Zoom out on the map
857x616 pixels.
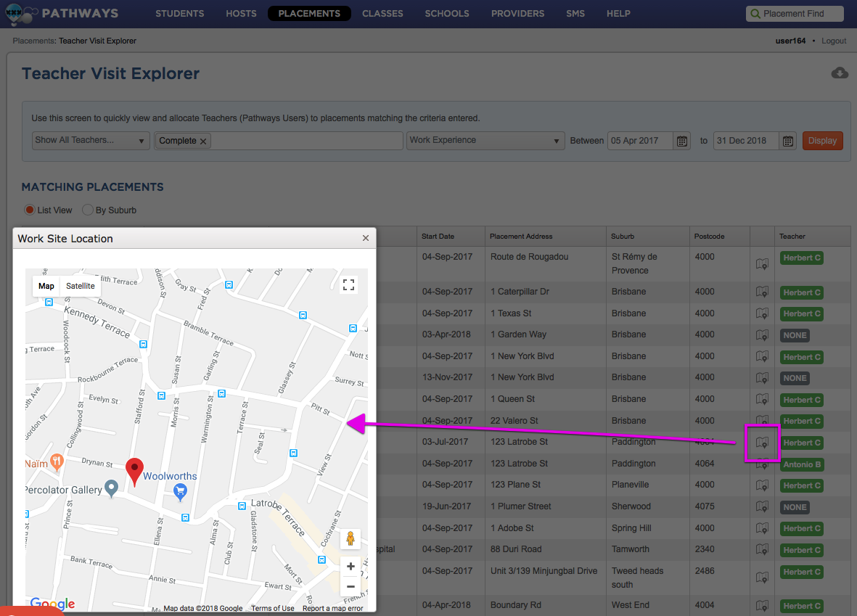[x=350, y=586]
